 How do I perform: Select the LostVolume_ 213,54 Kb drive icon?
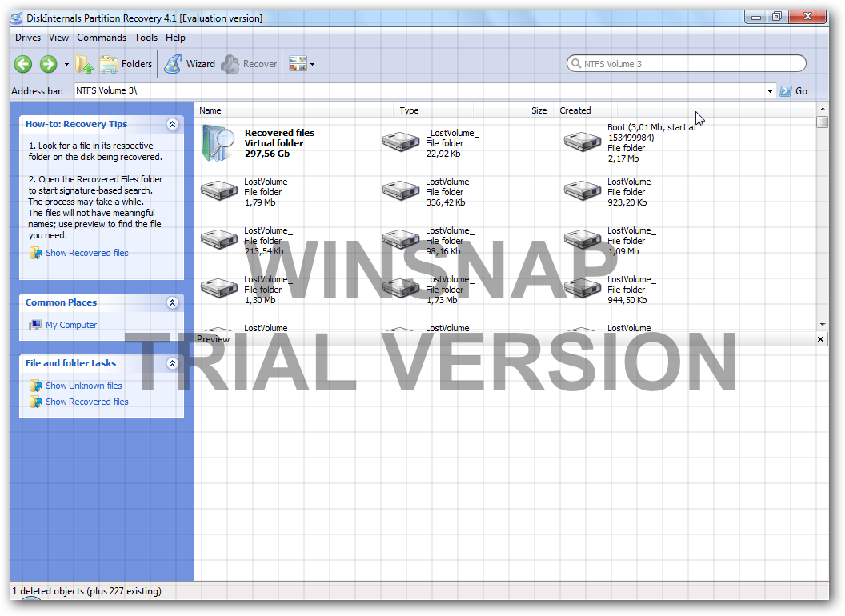coord(218,239)
